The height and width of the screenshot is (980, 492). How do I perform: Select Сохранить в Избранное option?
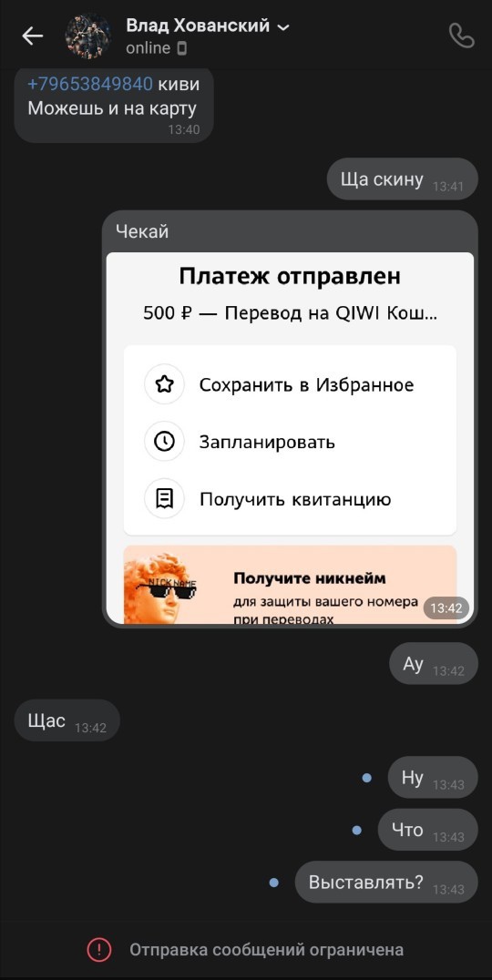[x=290, y=384]
